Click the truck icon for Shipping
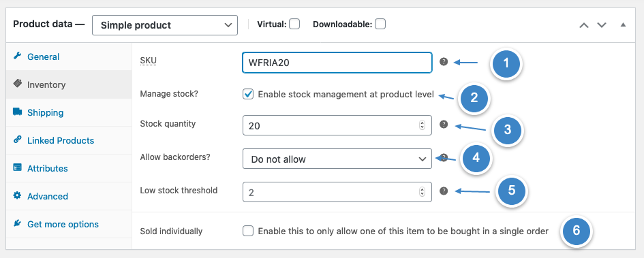 tap(17, 112)
